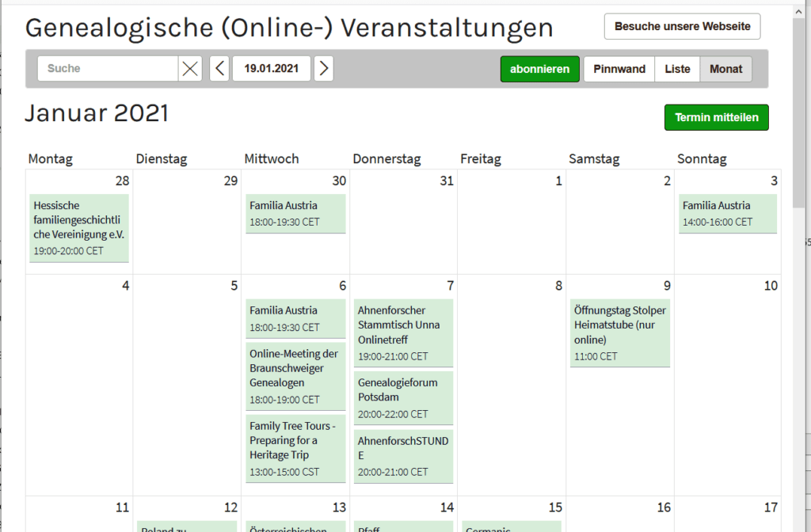Click the Dienstag column header
Viewport: 811px width, 532px height.
(x=162, y=158)
